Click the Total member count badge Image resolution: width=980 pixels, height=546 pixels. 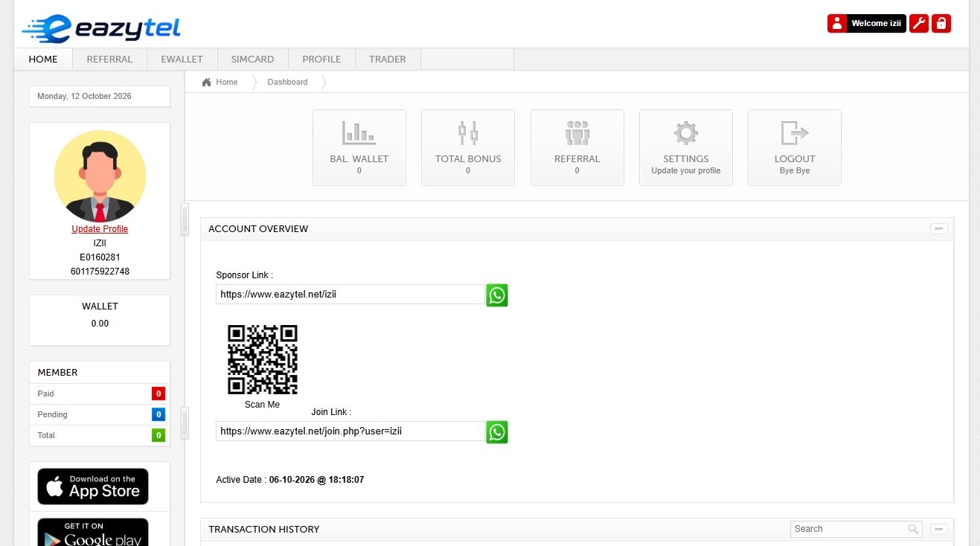tap(158, 435)
